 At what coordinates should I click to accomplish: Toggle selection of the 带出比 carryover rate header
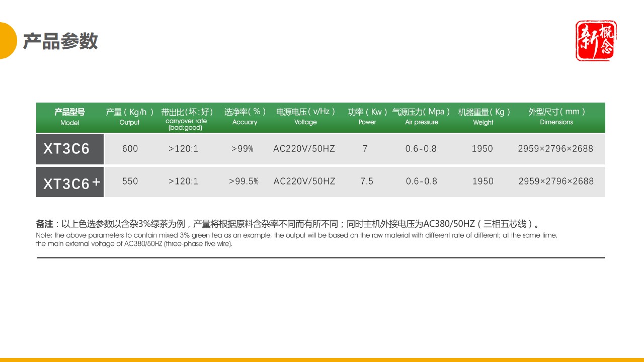[x=186, y=117]
